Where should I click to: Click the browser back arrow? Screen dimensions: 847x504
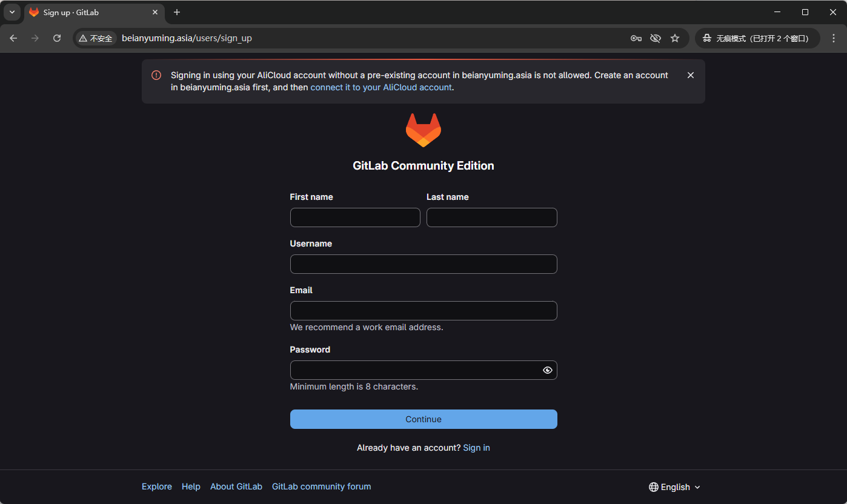pos(14,38)
